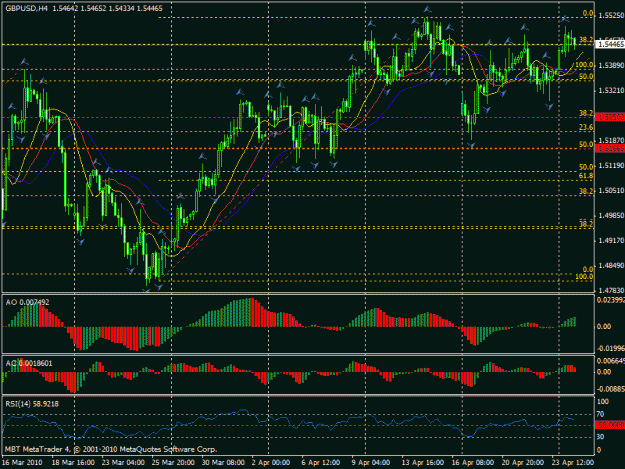Click the 0.023992 value on AO scale

click(x=611, y=300)
